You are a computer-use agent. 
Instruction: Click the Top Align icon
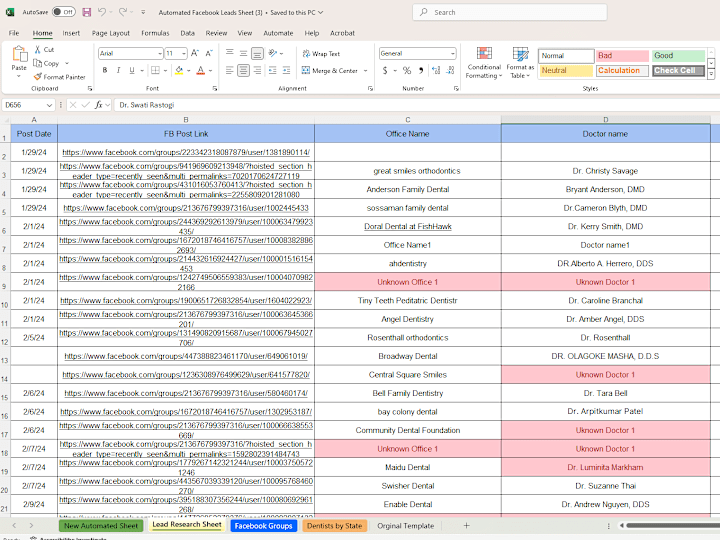pos(230,53)
